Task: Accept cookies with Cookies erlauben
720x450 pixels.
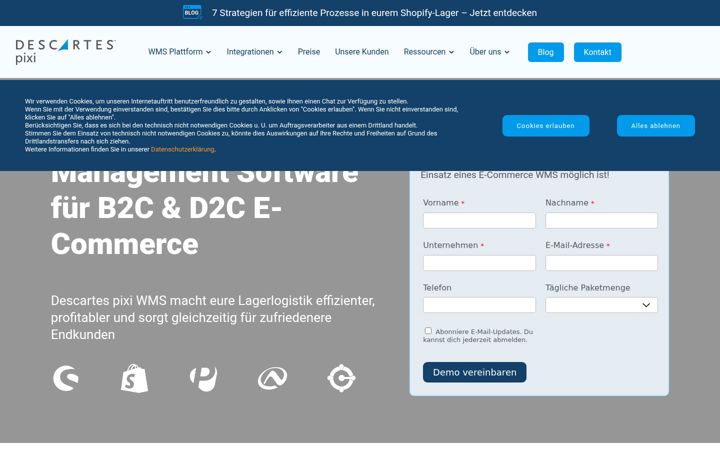Action: point(546,126)
